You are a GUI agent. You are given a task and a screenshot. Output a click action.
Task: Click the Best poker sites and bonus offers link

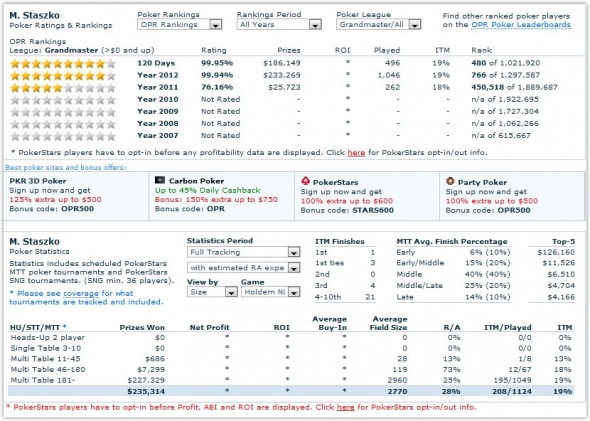click(x=66, y=167)
